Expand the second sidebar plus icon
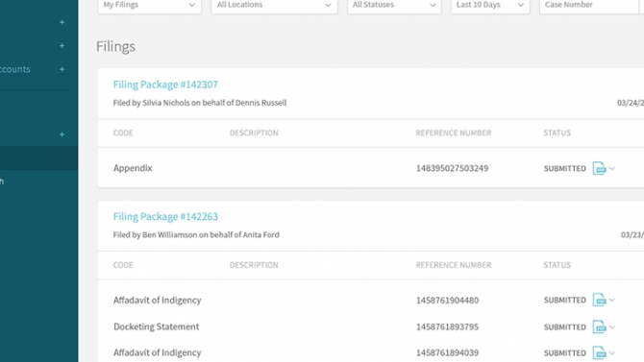The height and width of the screenshot is (362, 644). pos(62,45)
